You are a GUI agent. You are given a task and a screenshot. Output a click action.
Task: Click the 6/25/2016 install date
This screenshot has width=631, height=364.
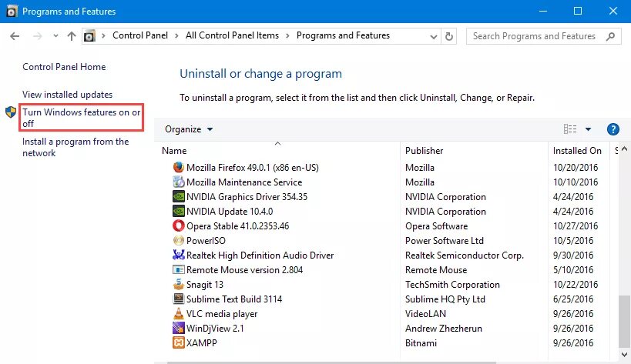pyautogui.click(x=573, y=299)
